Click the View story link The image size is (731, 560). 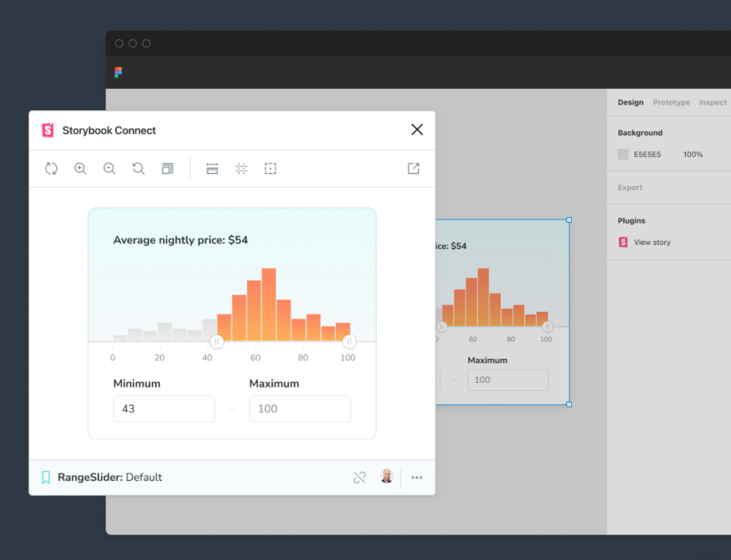click(653, 242)
